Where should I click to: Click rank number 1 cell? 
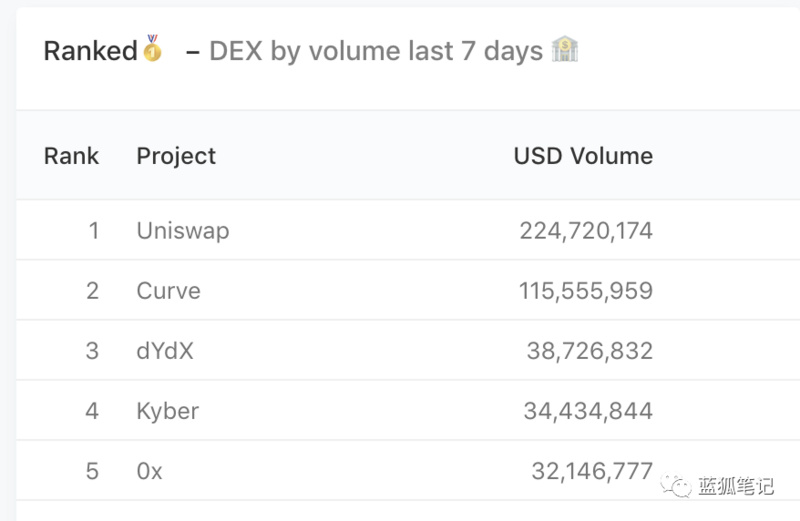93,231
